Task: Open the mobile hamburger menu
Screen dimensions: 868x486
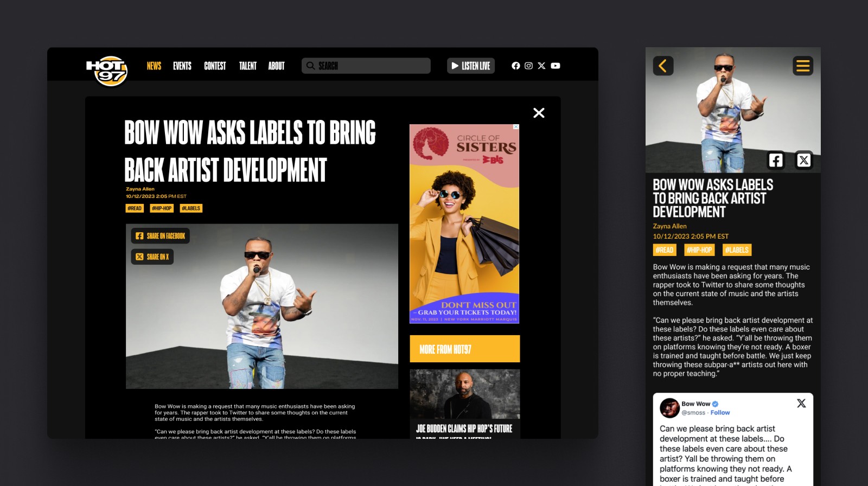Action: [803, 66]
